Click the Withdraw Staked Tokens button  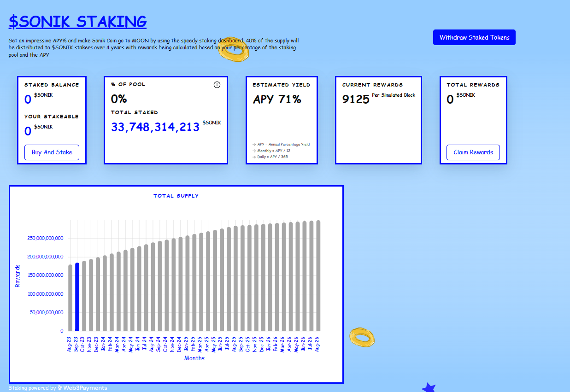(x=474, y=37)
